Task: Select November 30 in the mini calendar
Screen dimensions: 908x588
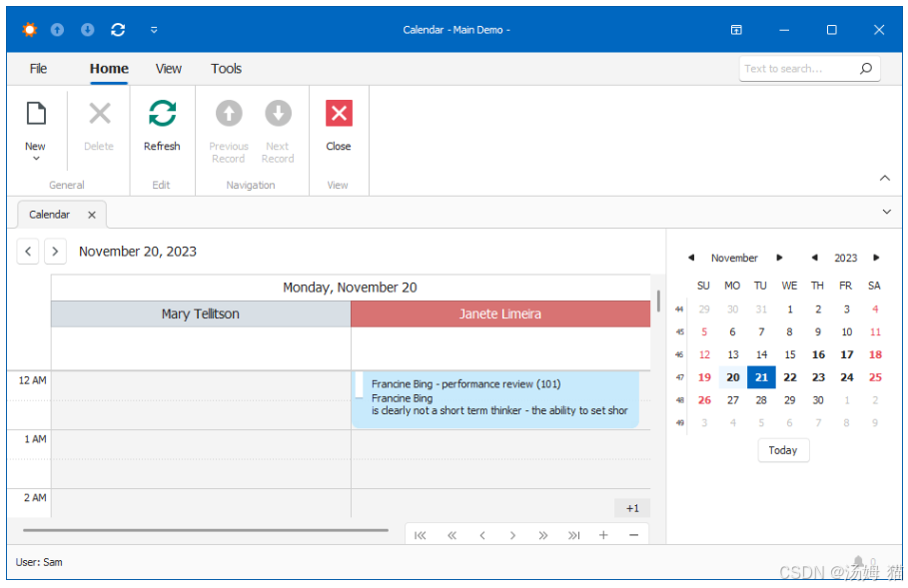Action: click(x=818, y=400)
